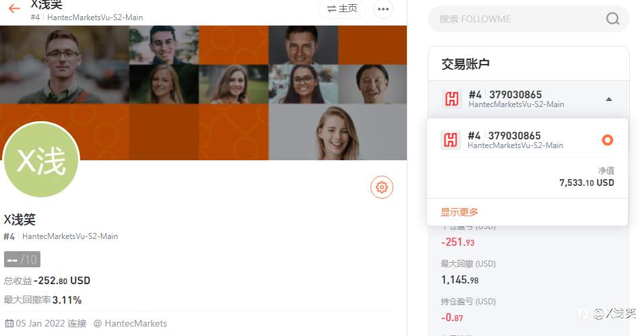Click the X浅 green avatar
This screenshot has width=644, height=336.
[x=41, y=160]
